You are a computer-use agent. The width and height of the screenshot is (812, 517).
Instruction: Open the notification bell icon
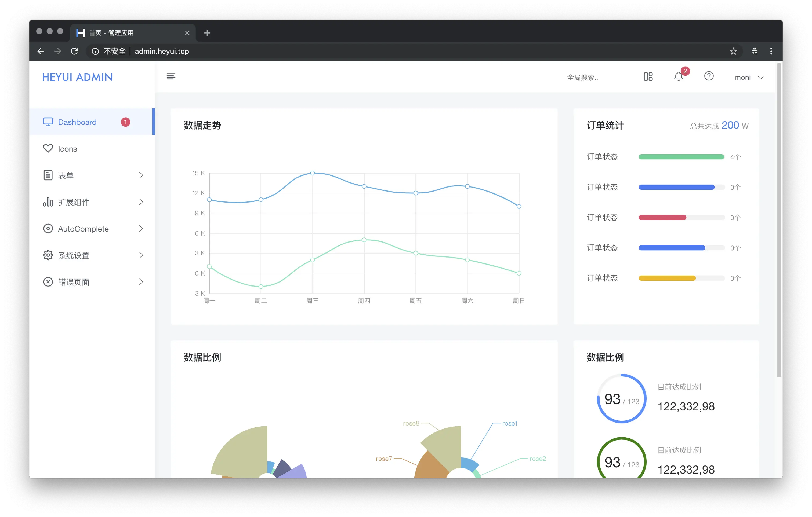(x=679, y=77)
